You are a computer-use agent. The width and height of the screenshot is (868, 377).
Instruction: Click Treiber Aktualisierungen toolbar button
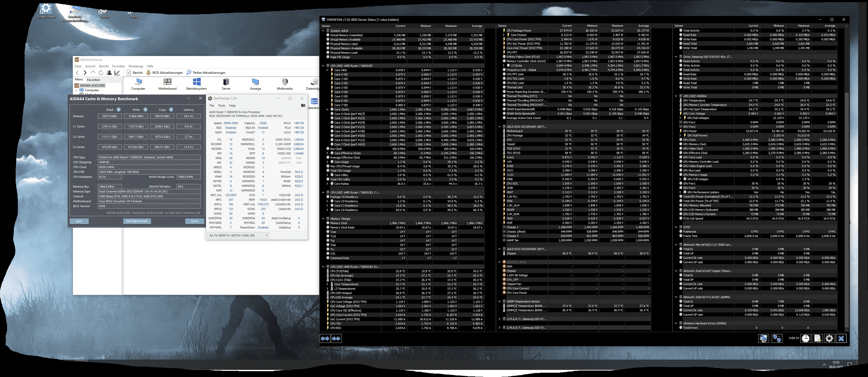206,73
